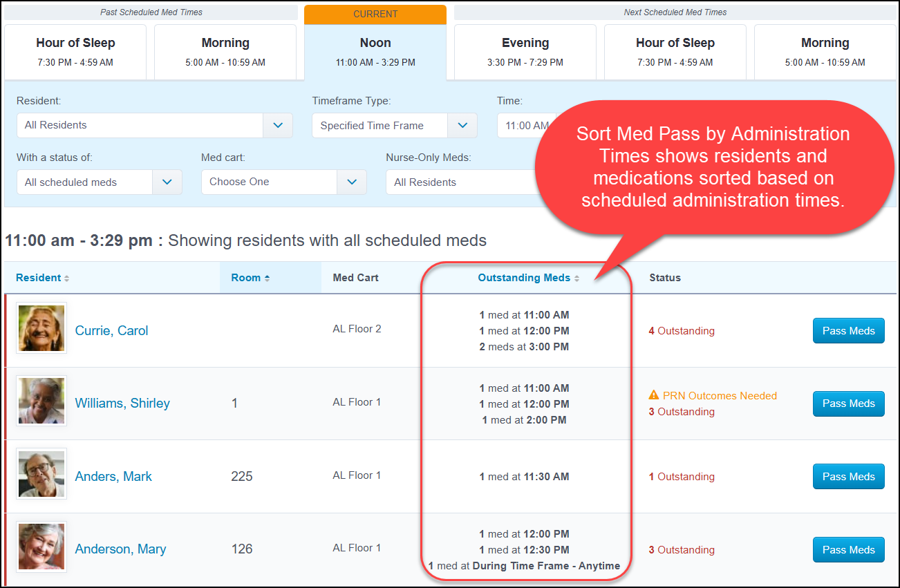Click Shirley Williams's 3 Outstanding status
900x588 pixels.
pyautogui.click(x=682, y=412)
